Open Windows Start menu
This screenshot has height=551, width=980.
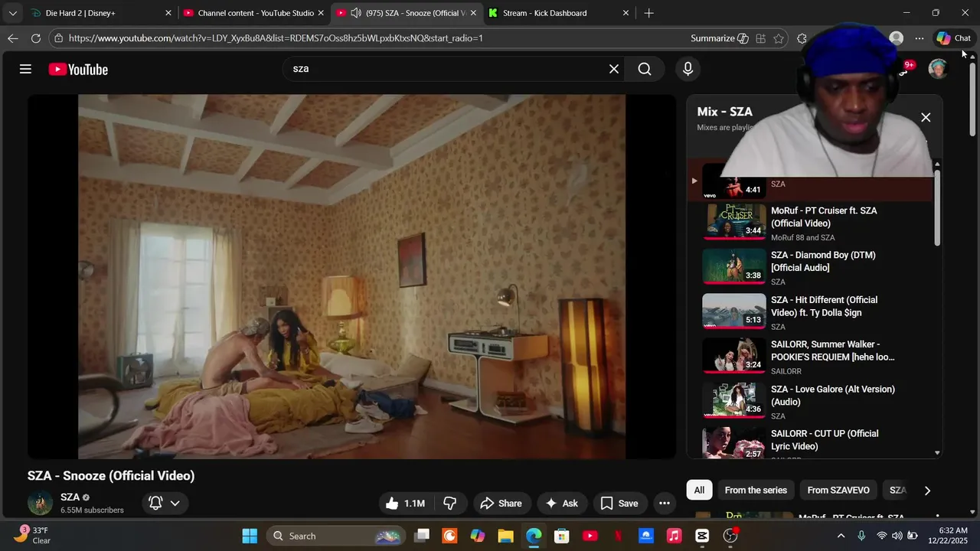click(x=250, y=536)
